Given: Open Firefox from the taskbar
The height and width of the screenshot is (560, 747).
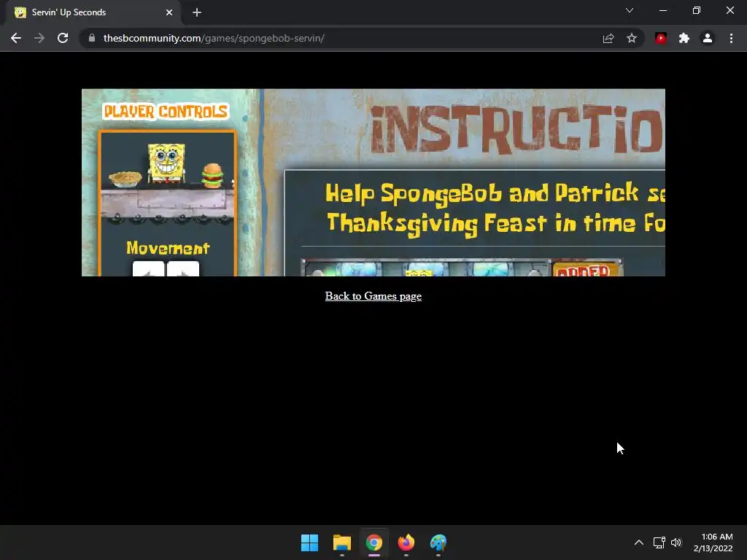Looking at the screenshot, I should (406, 542).
